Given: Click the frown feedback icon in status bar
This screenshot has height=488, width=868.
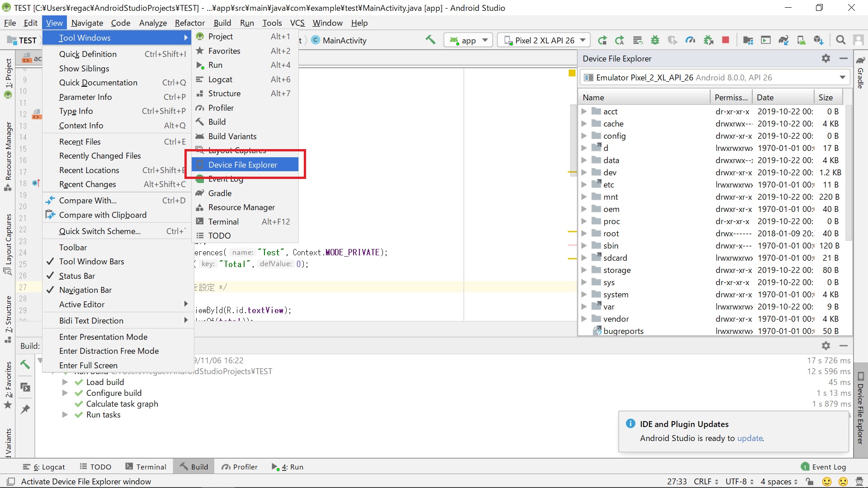Looking at the screenshot, I should pyautogui.click(x=844, y=482).
